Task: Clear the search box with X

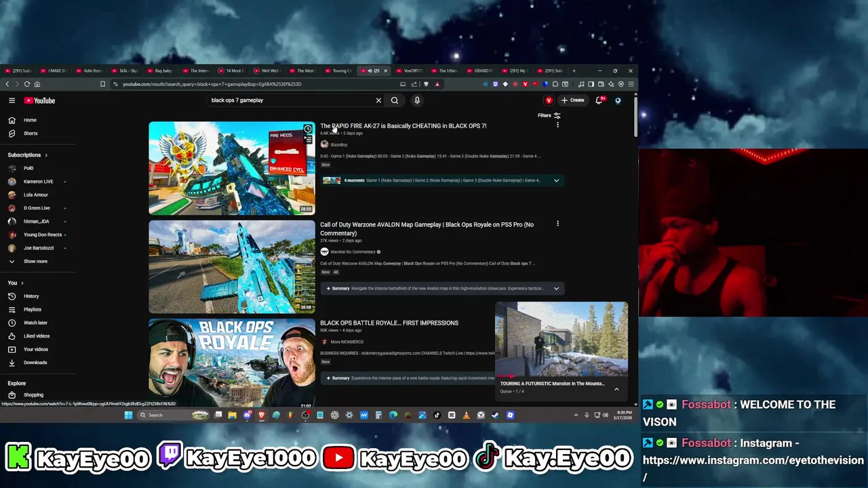Action: [378, 100]
